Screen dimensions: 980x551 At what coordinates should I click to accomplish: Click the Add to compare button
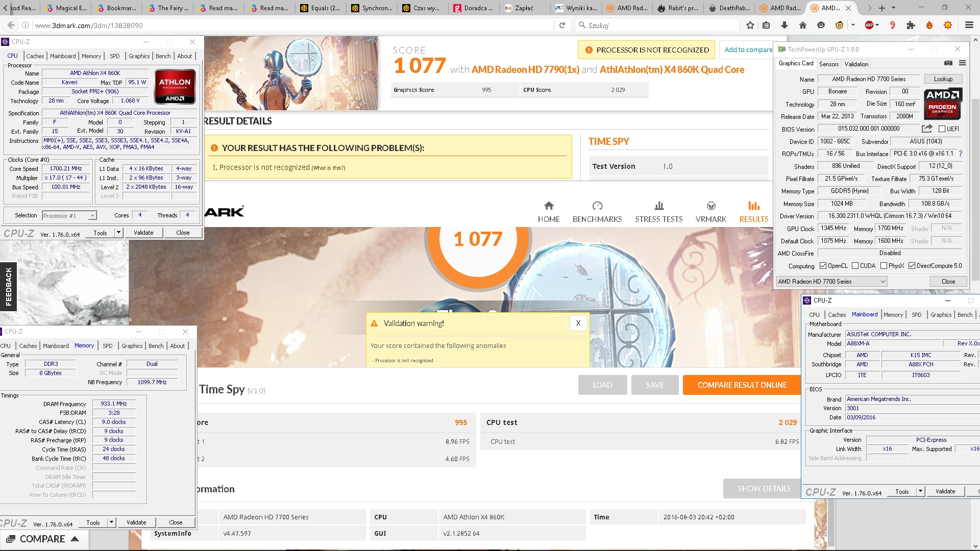[748, 49]
